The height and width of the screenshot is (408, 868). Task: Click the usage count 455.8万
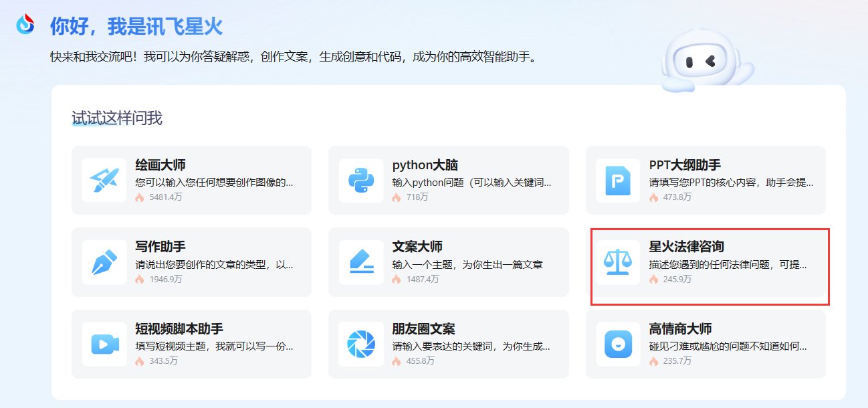click(x=420, y=361)
